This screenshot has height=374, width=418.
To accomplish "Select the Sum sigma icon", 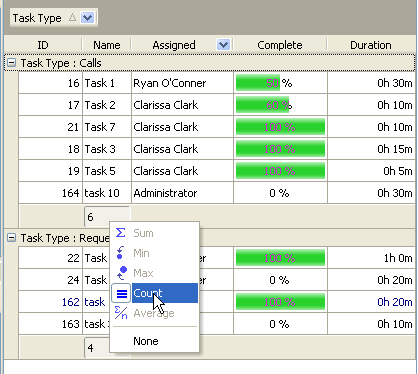I will 121,233.
